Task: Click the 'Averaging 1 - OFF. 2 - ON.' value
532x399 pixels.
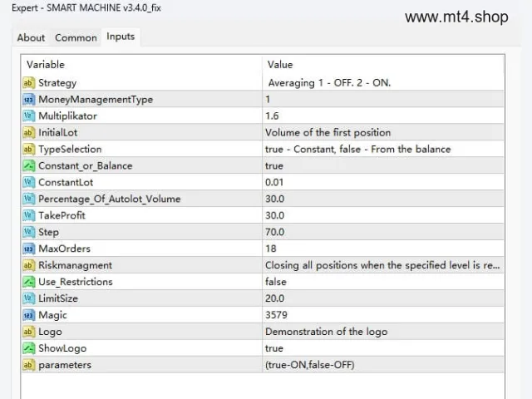Action: point(329,83)
